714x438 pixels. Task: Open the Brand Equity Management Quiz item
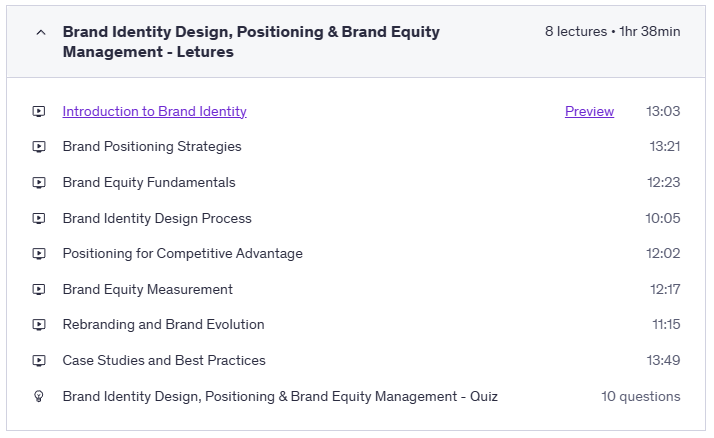coord(280,397)
